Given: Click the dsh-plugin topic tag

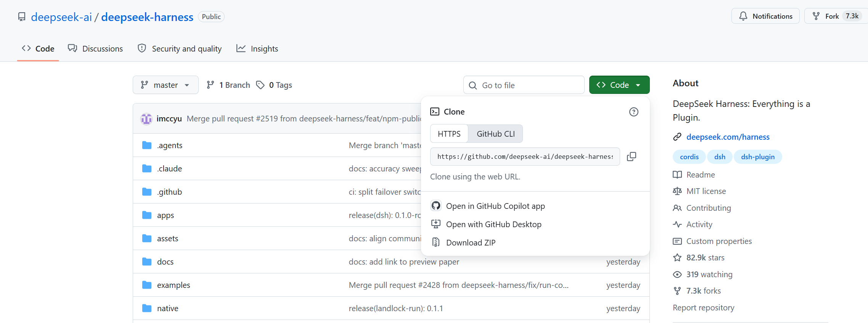Looking at the screenshot, I should [x=758, y=157].
